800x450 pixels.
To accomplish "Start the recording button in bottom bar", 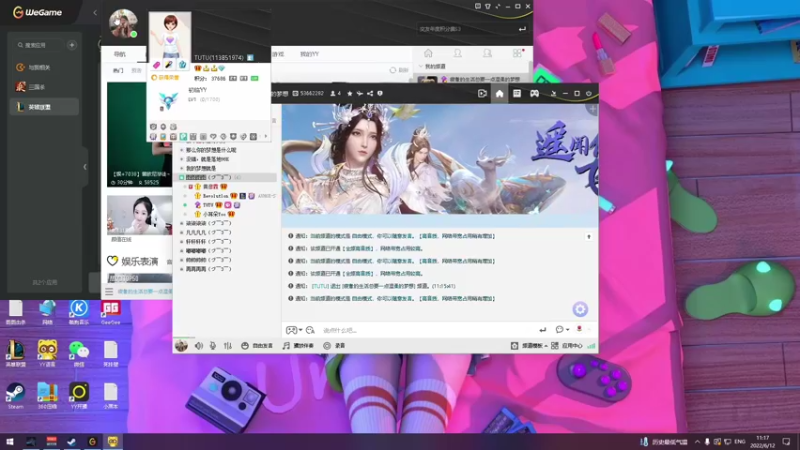I will click(x=334, y=345).
